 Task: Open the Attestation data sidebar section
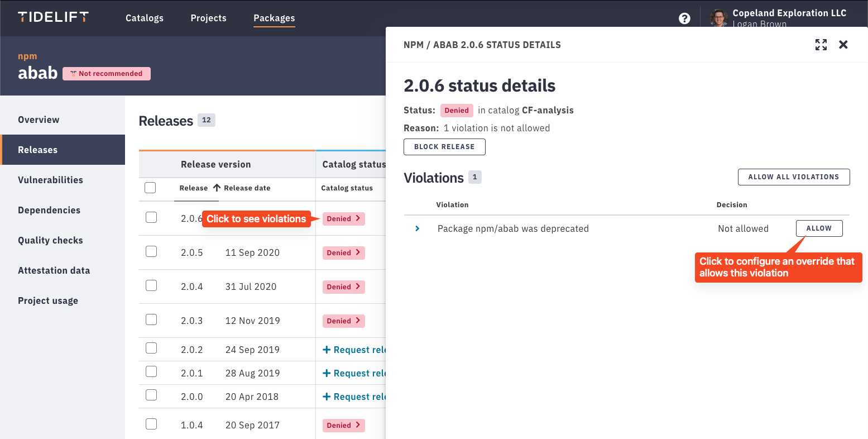(x=63, y=270)
